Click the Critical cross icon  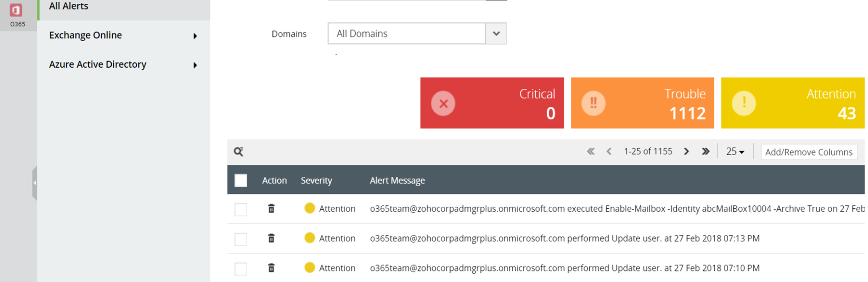pos(443,103)
